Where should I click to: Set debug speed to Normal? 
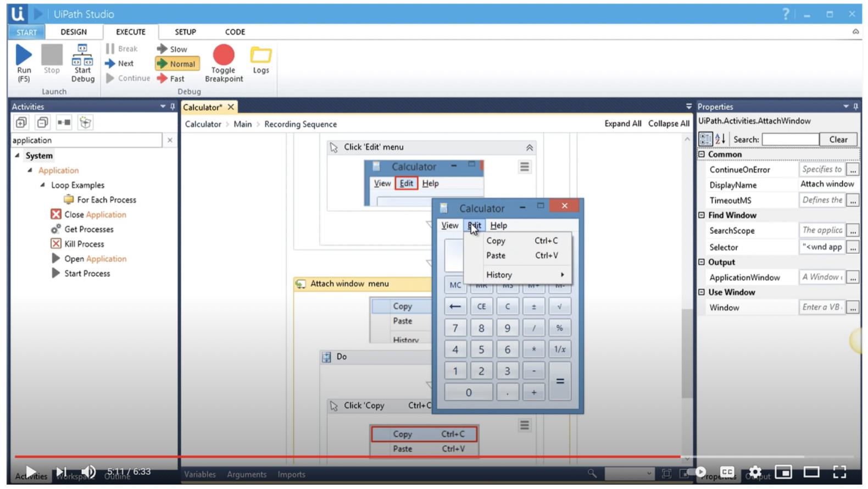click(x=176, y=64)
